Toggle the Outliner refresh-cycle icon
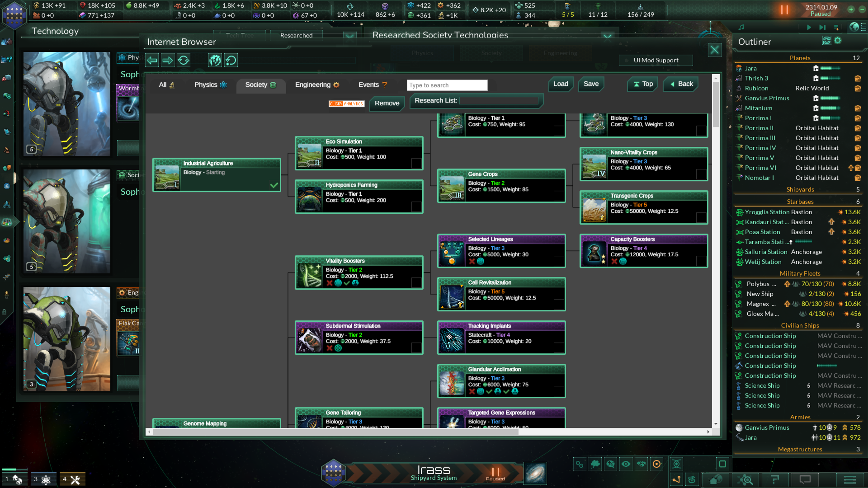This screenshot has height=488, width=868. pos(826,41)
